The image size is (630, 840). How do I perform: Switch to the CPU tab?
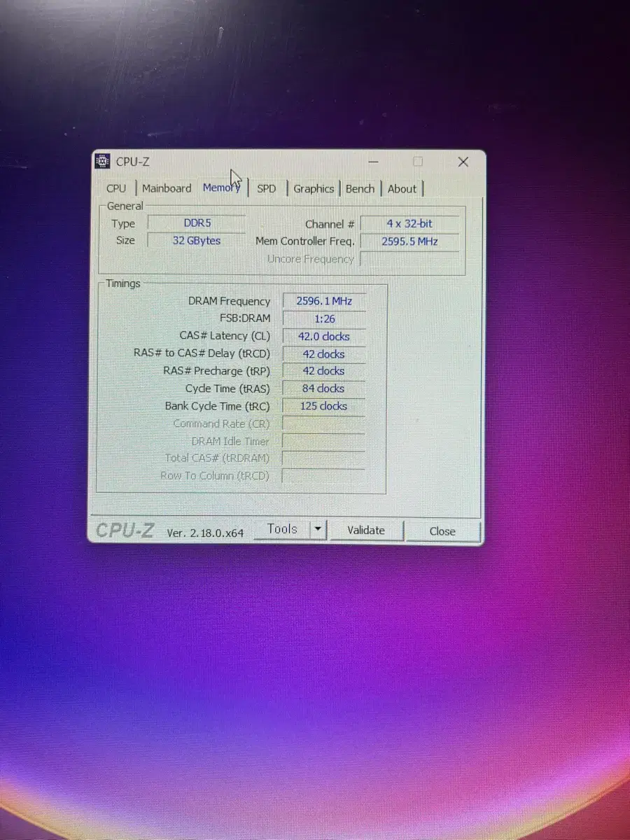pyautogui.click(x=116, y=188)
